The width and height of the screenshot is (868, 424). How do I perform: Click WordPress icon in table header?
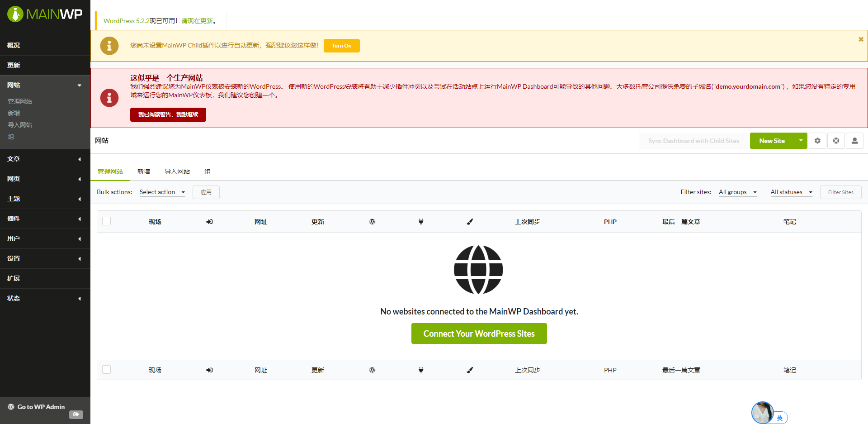coord(372,222)
